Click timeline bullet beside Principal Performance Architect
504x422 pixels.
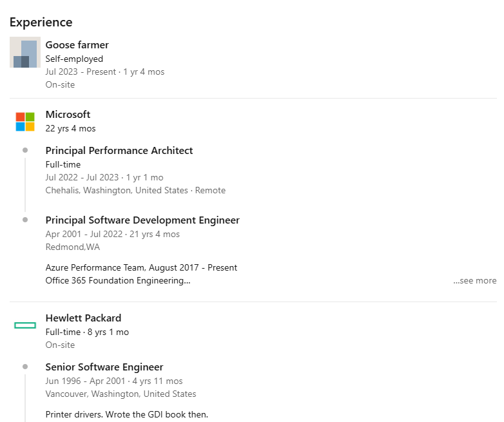25,150
